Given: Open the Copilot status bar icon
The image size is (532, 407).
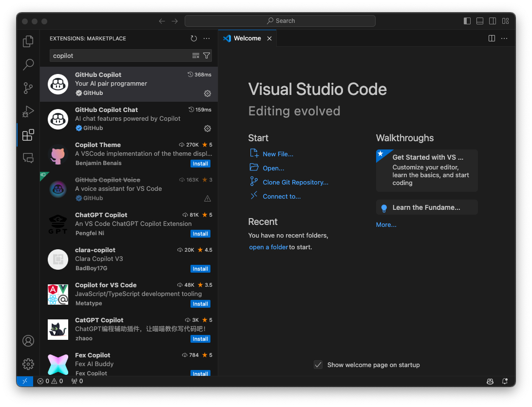Looking at the screenshot, I should [x=490, y=381].
